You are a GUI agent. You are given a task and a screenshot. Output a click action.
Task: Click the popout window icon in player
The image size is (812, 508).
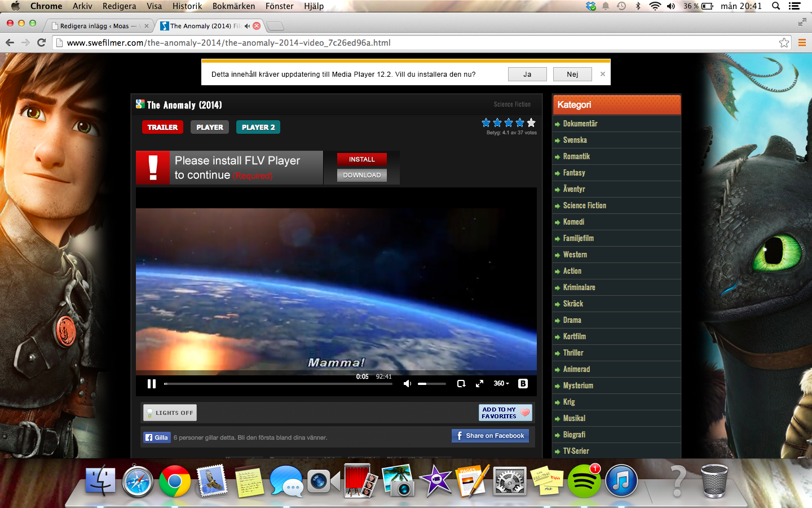point(461,384)
